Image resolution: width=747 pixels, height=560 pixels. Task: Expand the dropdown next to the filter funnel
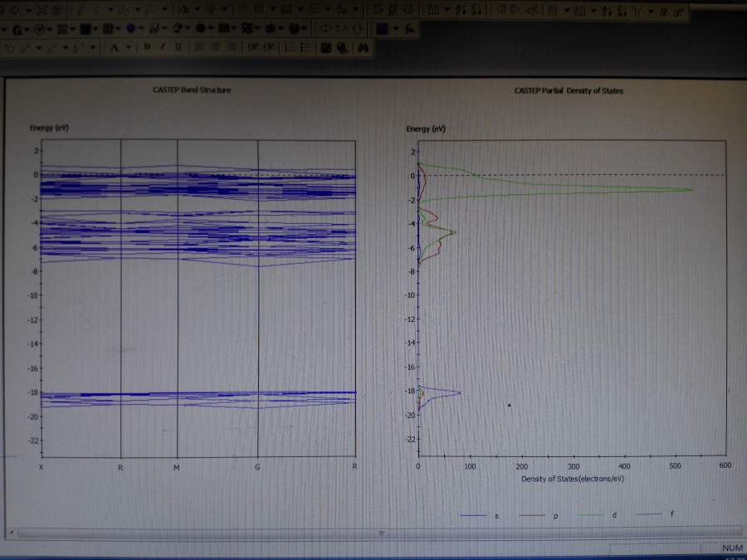click(x=651, y=12)
